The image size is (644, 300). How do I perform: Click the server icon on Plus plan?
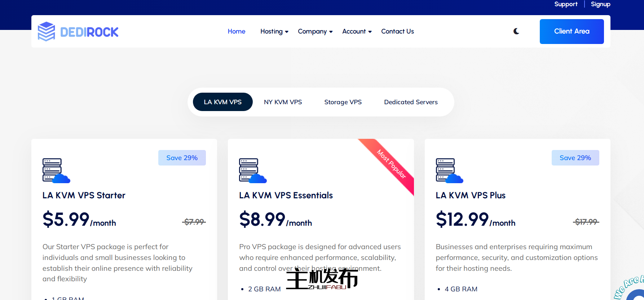tap(450, 171)
